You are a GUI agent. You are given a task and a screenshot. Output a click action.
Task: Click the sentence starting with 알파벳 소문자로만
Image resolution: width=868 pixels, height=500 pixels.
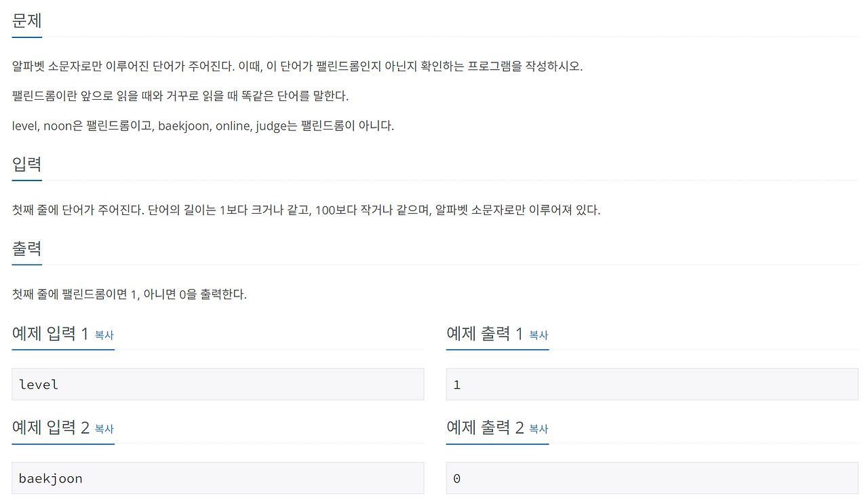(298, 66)
